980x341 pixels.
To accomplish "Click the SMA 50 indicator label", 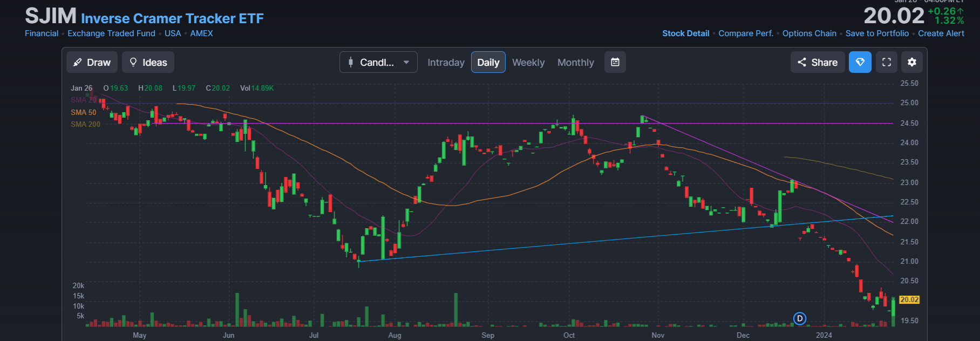I will coord(83,112).
